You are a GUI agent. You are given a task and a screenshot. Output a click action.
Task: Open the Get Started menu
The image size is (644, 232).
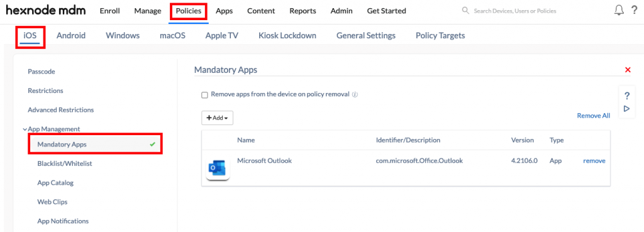click(387, 11)
